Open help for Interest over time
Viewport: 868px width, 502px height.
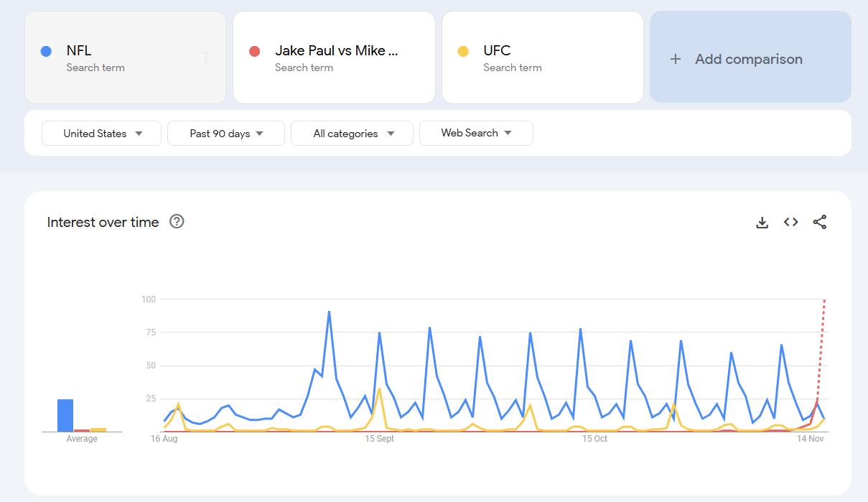[x=177, y=221]
